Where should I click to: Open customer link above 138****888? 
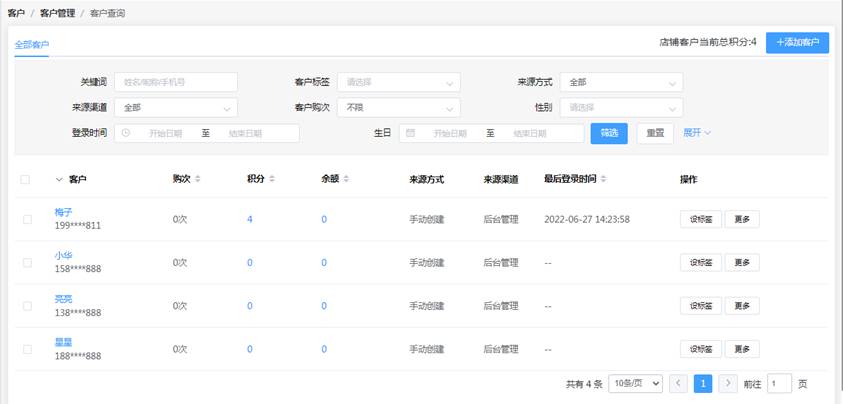pos(63,299)
